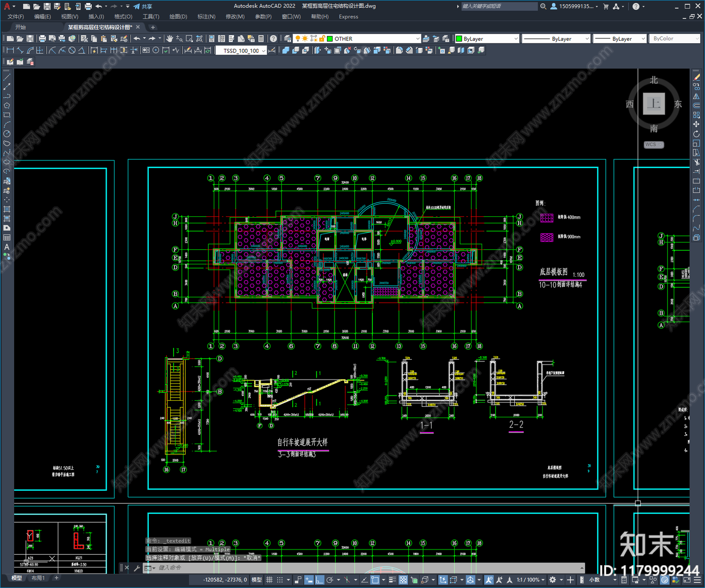Viewport: 705px width, 588px height.
Task: Switch to the 开始 tab
Action: (x=21, y=27)
